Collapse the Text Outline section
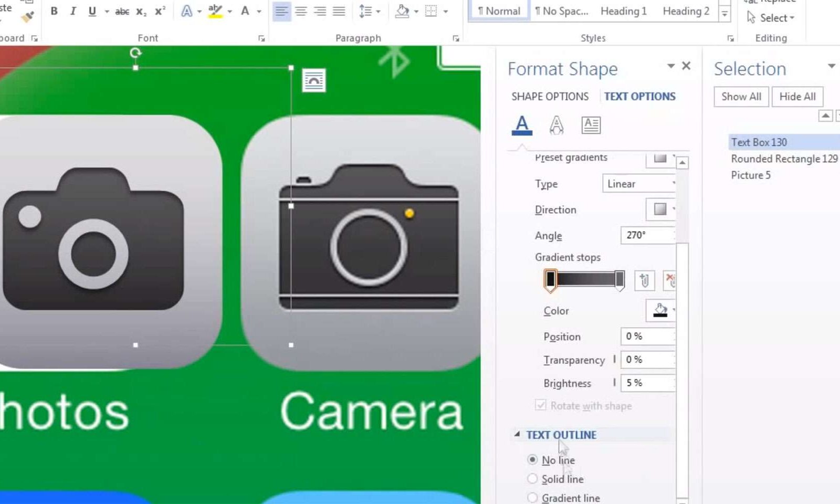 pyautogui.click(x=517, y=434)
